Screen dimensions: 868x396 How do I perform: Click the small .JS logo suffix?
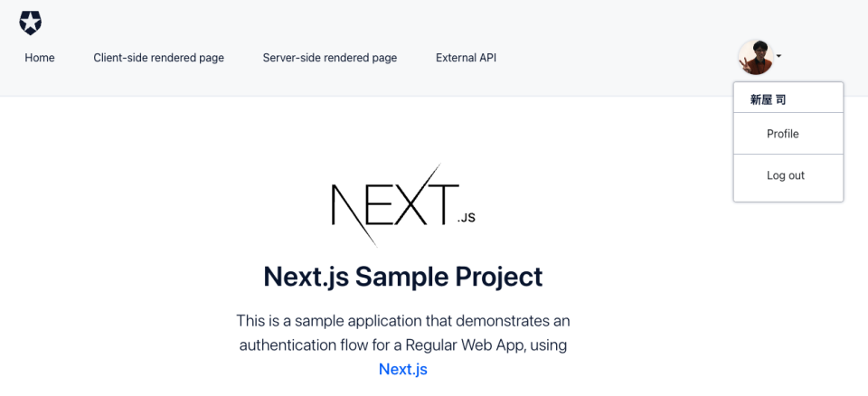[x=466, y=218]
